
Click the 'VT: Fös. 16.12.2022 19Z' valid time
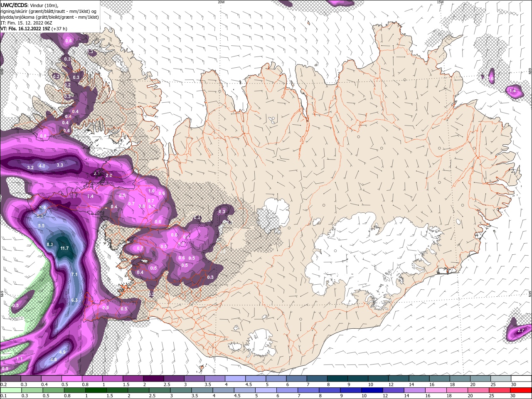coord(25,29)
